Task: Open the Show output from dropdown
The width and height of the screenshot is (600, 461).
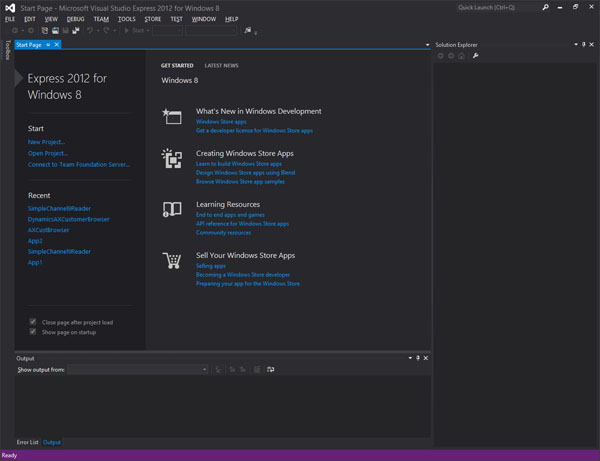Action: coord(138,370)
